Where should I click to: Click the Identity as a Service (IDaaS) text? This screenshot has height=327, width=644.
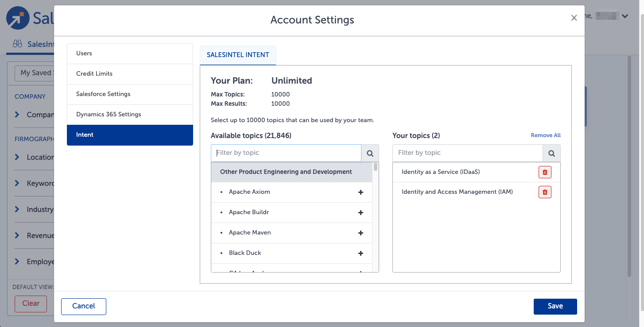pos(441,172)
